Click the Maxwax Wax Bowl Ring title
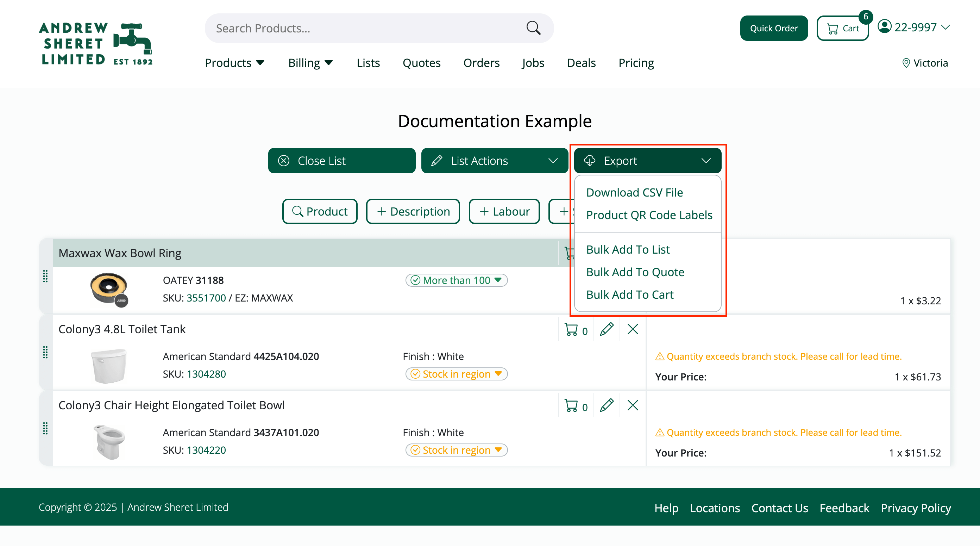 (x=120, y=253)
